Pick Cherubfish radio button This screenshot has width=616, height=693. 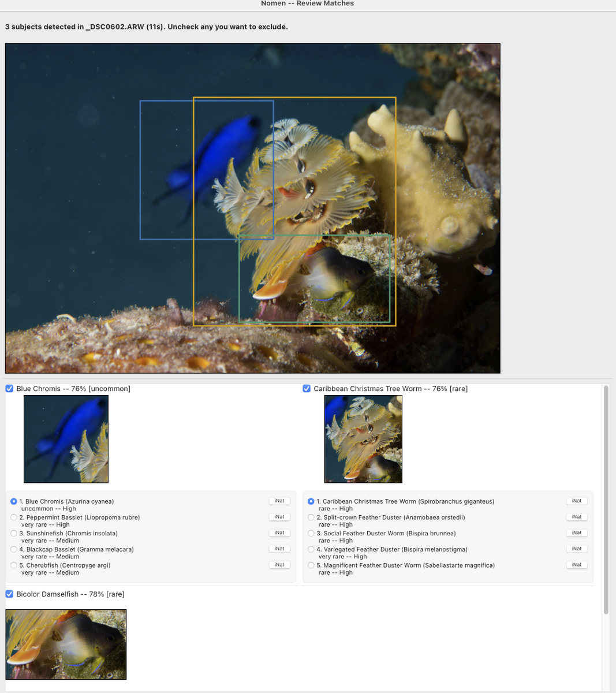point(14,565)
